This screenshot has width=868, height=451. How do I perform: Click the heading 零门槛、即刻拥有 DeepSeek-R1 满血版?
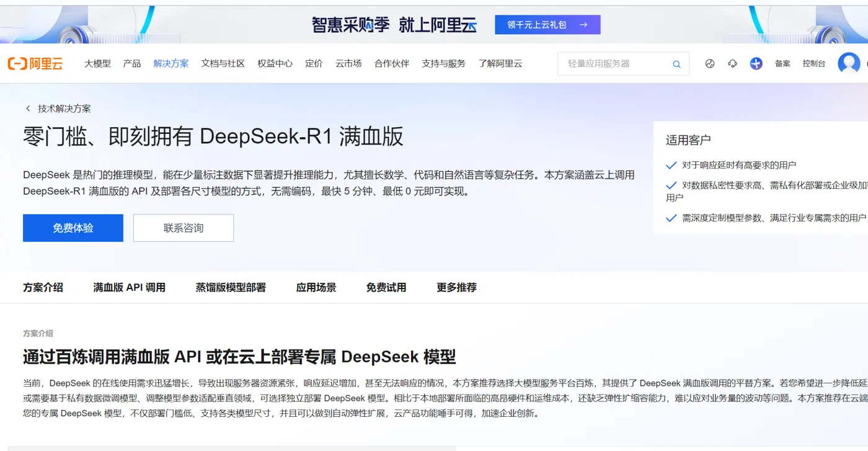tap(213, 136)
